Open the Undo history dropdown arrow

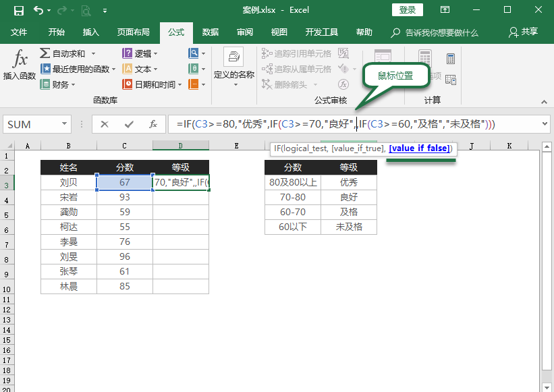[x=49, y=11]
